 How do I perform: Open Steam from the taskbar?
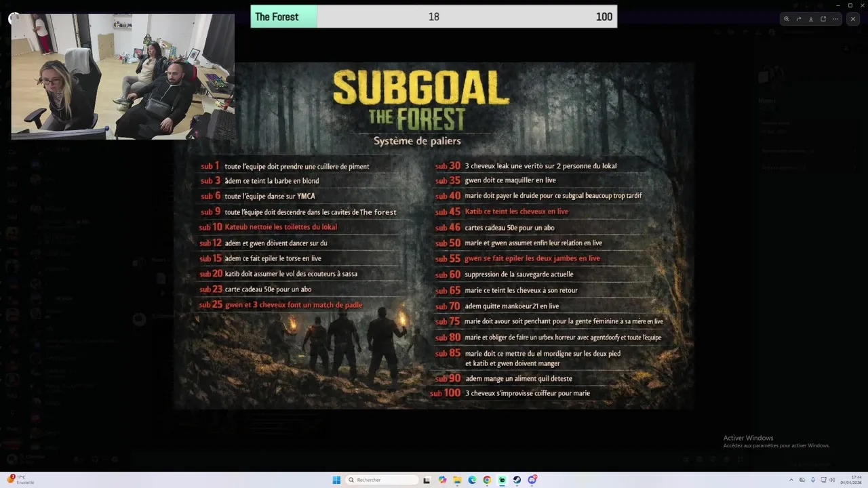click(517, 480)
